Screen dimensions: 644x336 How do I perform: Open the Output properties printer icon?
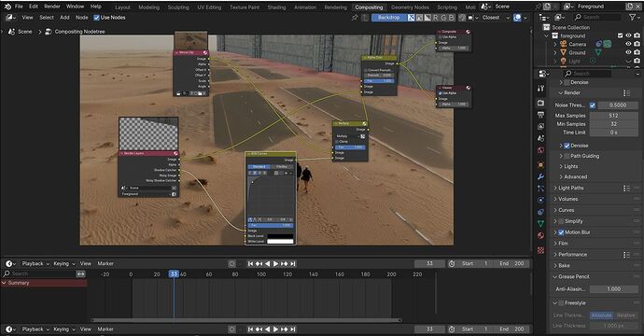click(541, 115)
